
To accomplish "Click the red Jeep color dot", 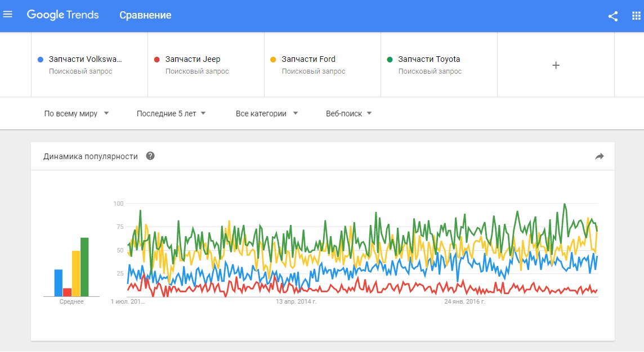I will pos(157,60).
